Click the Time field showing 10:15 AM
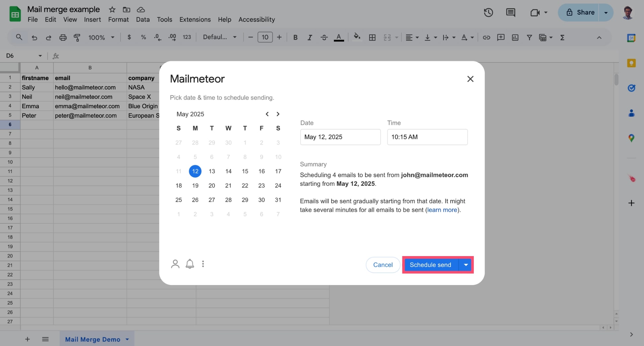Screen dimensions: 644x346 coord(427,137)
